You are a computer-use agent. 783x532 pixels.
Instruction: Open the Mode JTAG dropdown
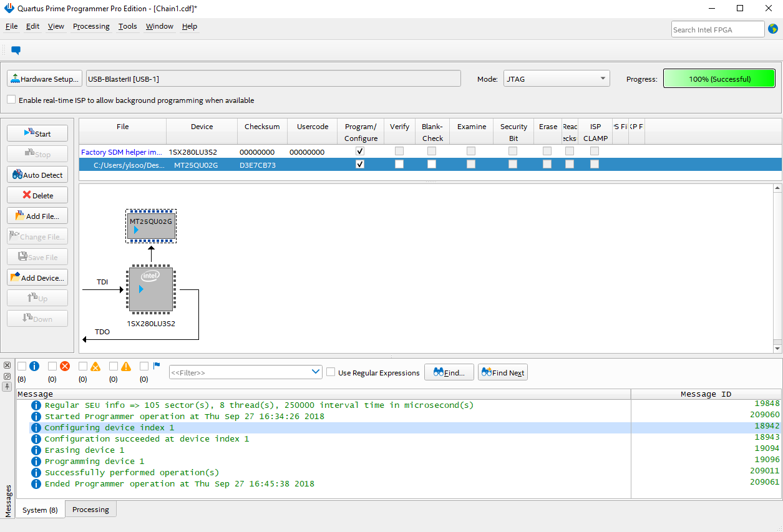556,79
